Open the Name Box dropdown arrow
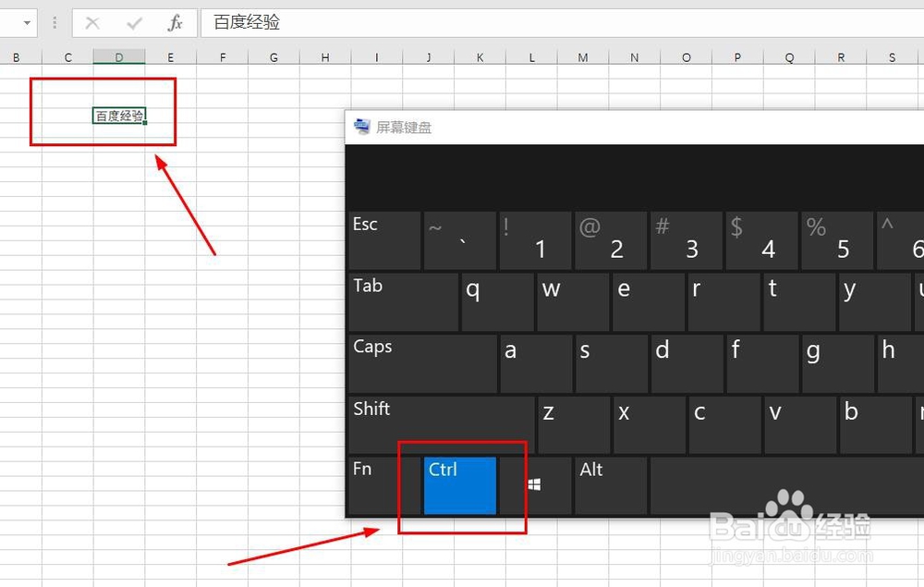This screenshot has height=587, width=924. coord(27,23)
